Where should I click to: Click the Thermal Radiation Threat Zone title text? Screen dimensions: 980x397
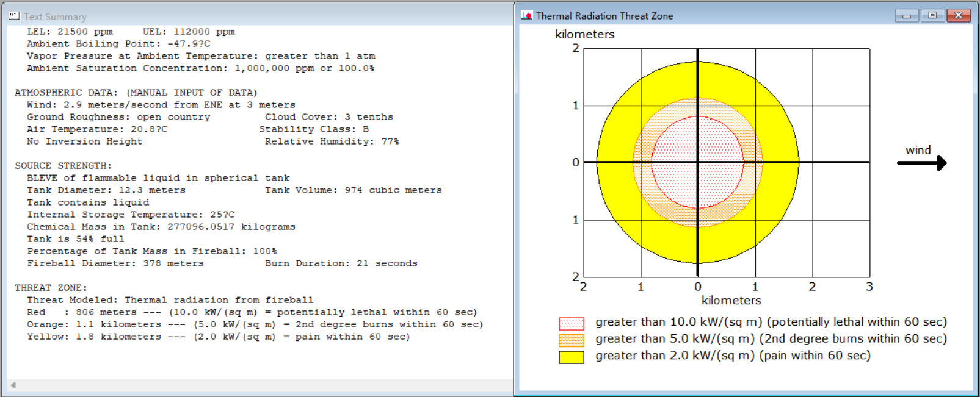pyautogui.click(x=604, y=16)
